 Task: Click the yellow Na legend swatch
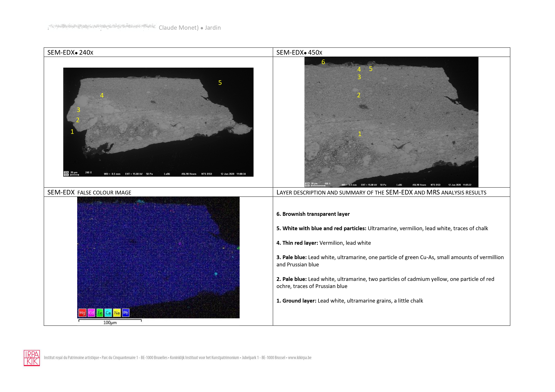click(117, 313)
